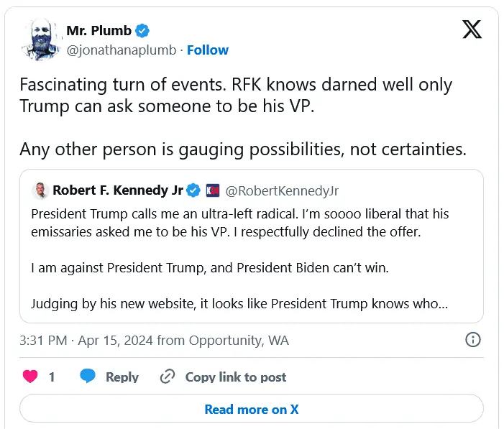Click the Reply text label
The image size is (504, 429).
coord(122,377)
